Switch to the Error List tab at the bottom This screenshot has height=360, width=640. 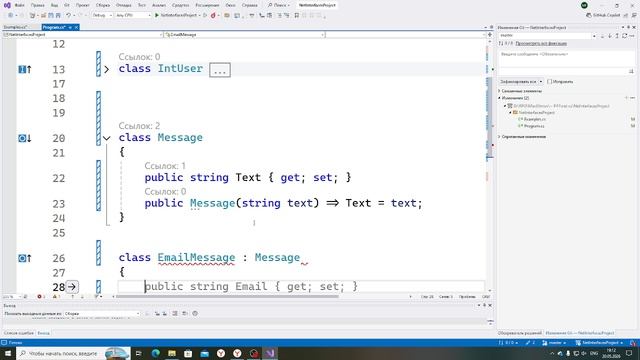tap(19, 333)
